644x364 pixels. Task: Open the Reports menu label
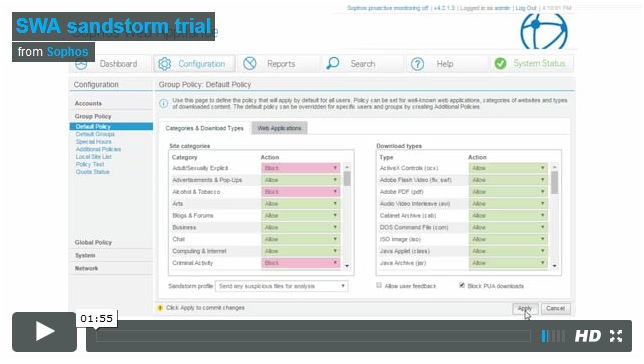(281, 64)
